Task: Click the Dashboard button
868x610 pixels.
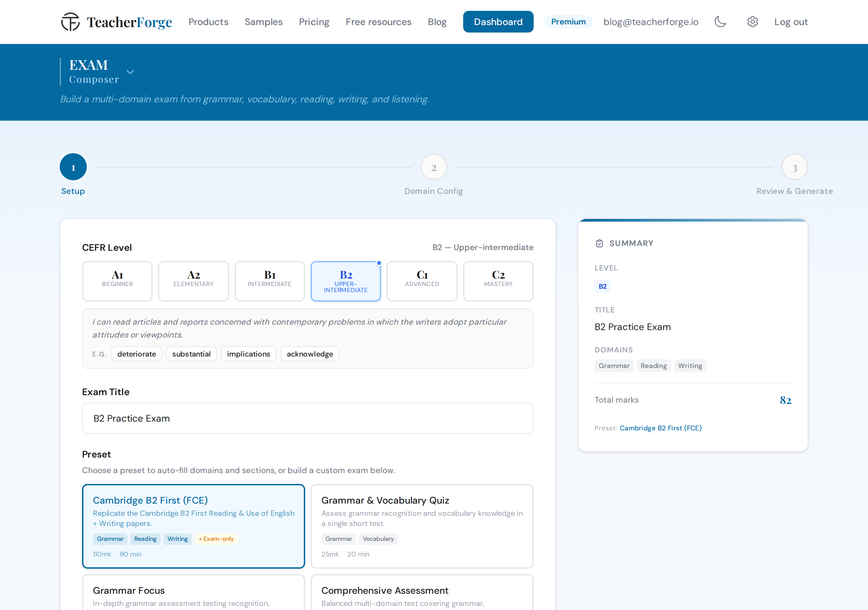Action: (x=498, y=22)
